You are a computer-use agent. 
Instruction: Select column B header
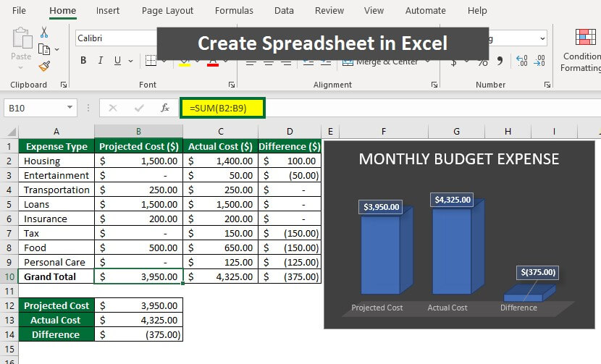click(x=138, y=132)
